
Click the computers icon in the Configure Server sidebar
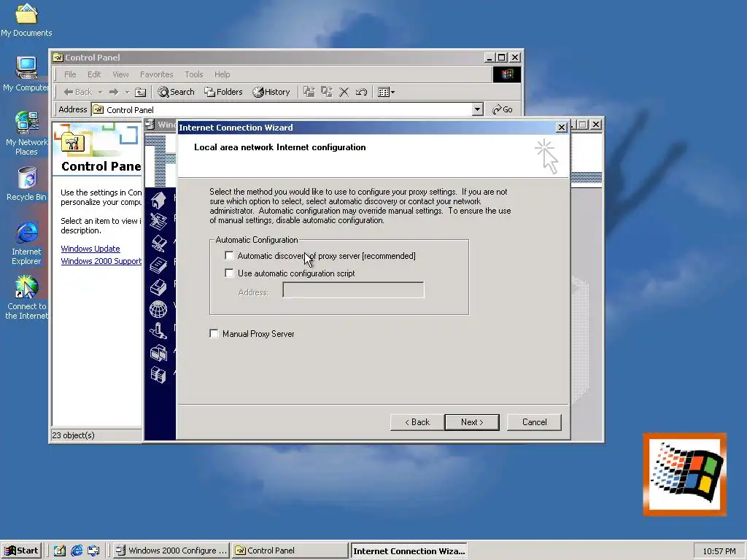coord(158,353)
